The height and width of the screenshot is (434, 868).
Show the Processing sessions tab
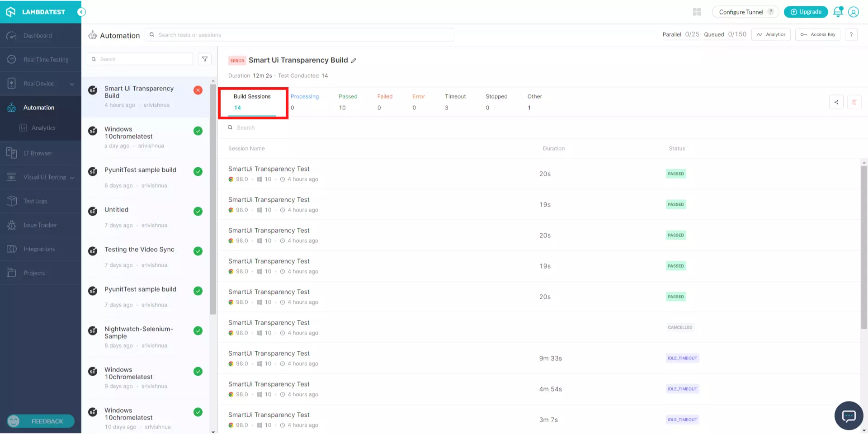coord(304,102)
